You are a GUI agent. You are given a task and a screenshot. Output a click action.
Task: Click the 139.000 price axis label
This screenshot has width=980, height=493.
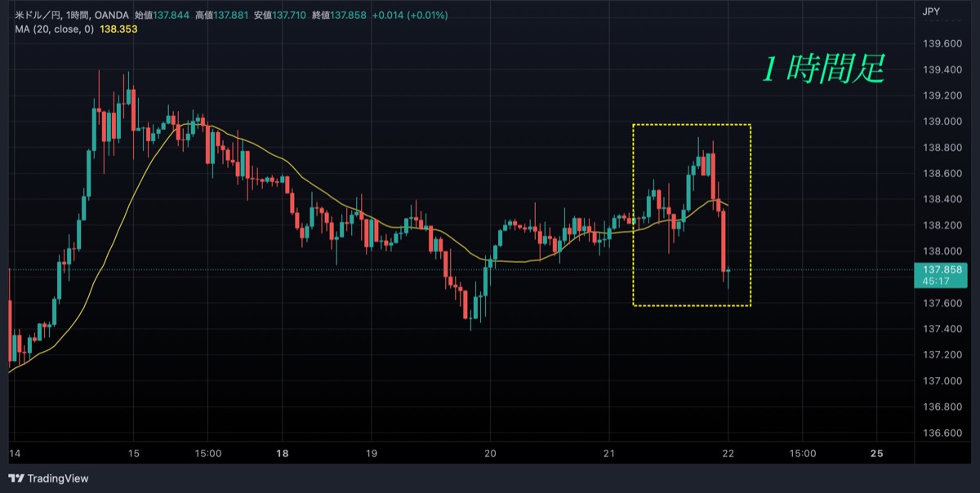(x=941, y=122)
